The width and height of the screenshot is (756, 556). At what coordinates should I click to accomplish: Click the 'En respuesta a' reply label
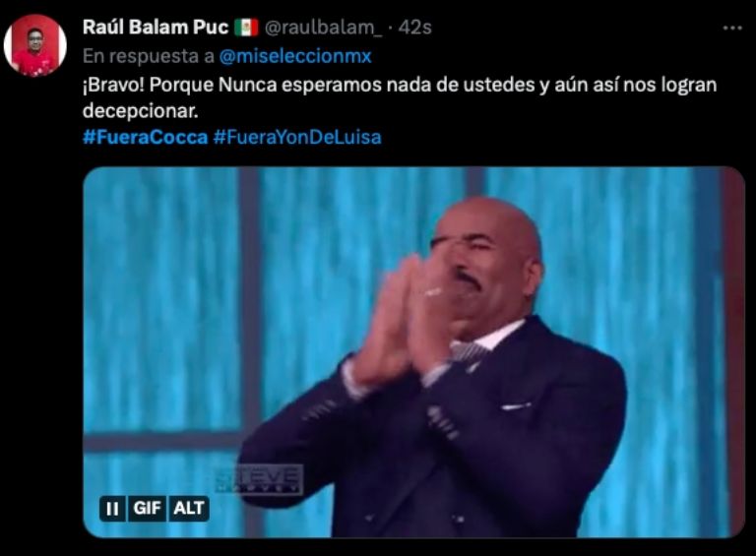(149, 56)
